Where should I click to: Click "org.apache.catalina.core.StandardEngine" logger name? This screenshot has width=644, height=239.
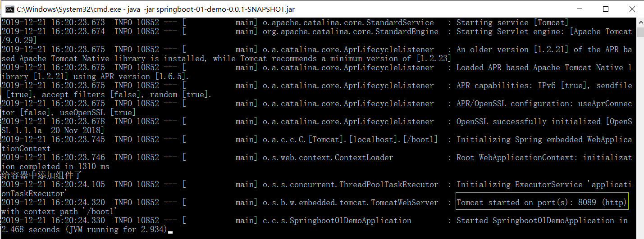[350, 32]
